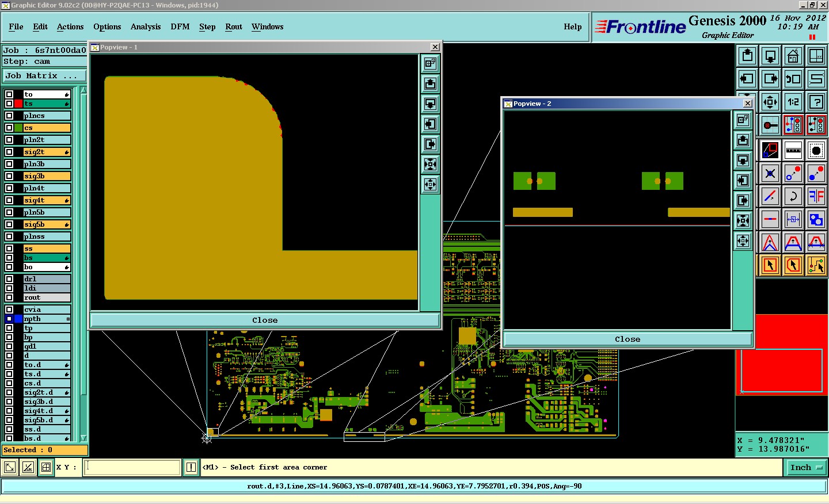Click the question mark help icon in toolbar

click(x=816, y=102)
